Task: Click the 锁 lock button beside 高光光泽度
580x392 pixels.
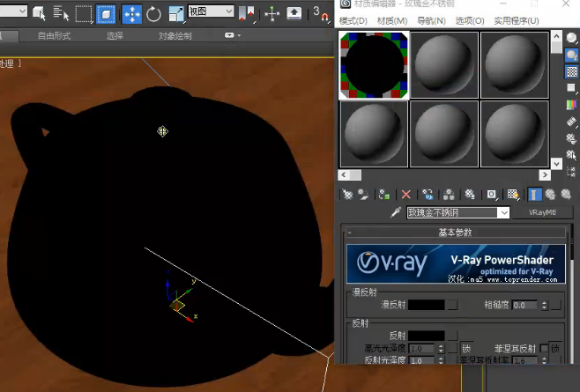Action: point(466,348)
